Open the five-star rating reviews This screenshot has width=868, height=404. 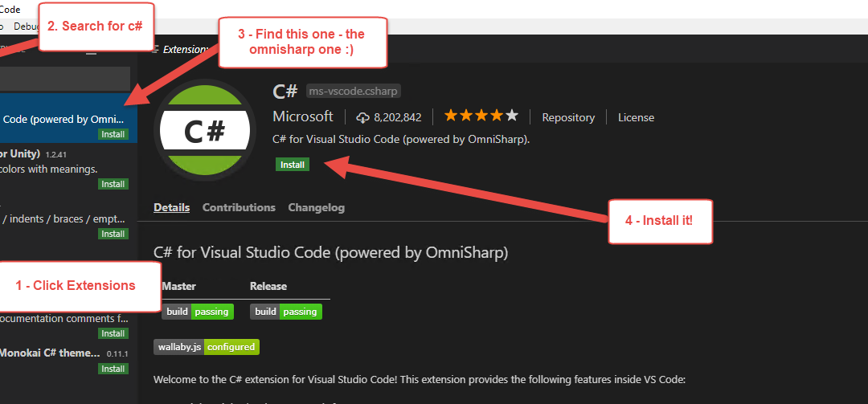tap(481, 116)
